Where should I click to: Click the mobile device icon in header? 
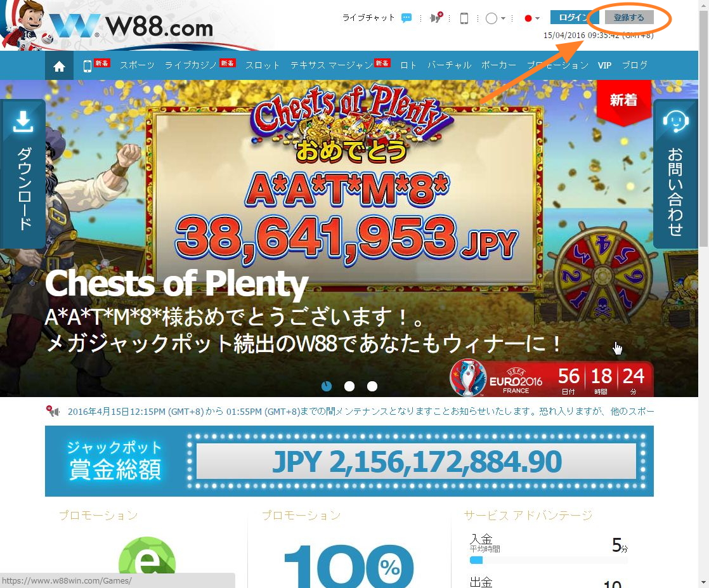coord(464,18)
